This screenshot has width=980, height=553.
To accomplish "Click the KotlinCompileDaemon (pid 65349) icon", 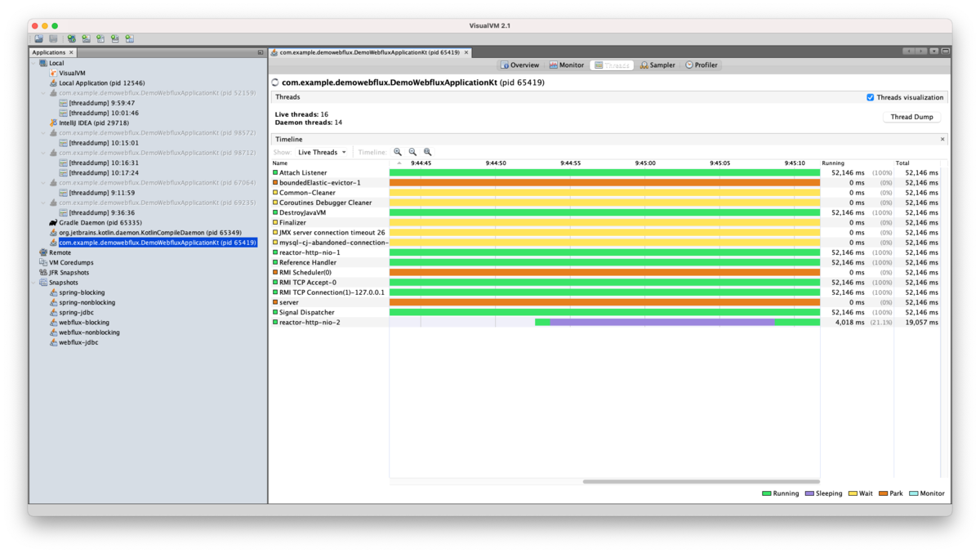I will coord(53,233).
